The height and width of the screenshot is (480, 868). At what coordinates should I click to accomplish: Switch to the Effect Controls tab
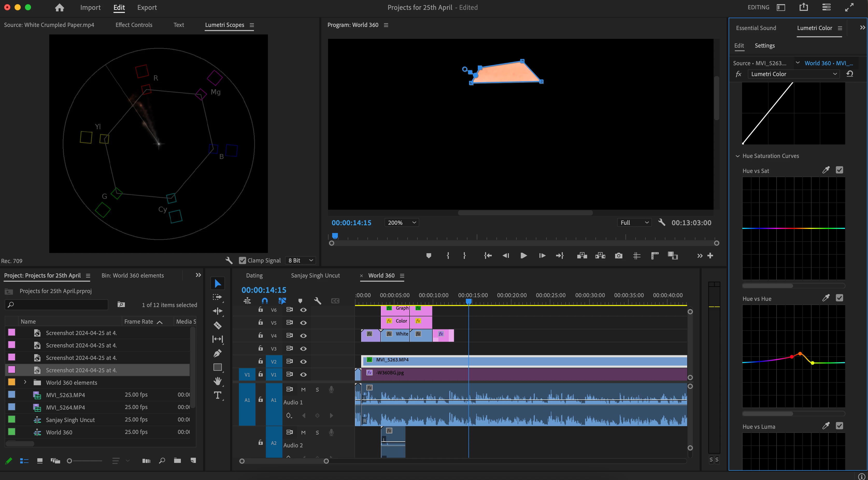pyautogui.click(x=134, y=25)
